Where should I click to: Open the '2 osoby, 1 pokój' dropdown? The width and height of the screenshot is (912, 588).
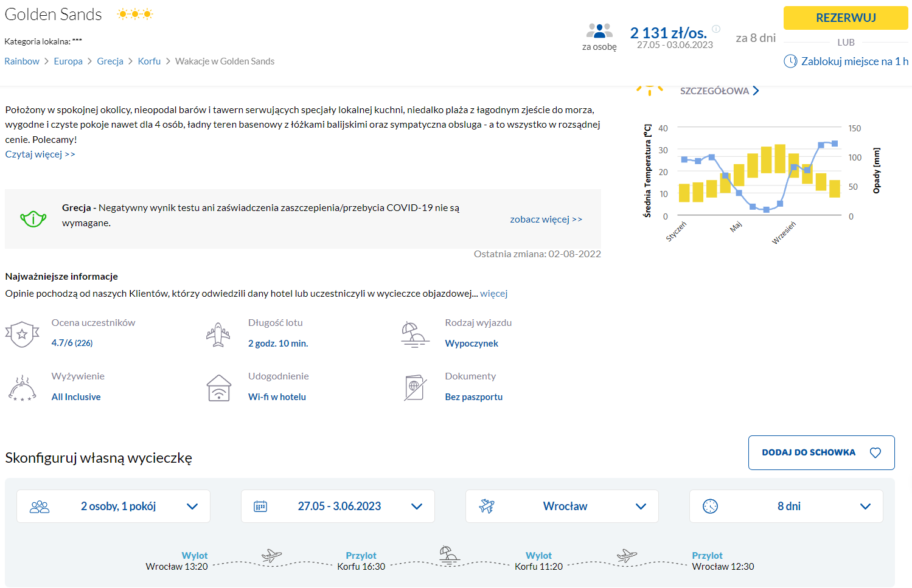[x=113, y=506]
